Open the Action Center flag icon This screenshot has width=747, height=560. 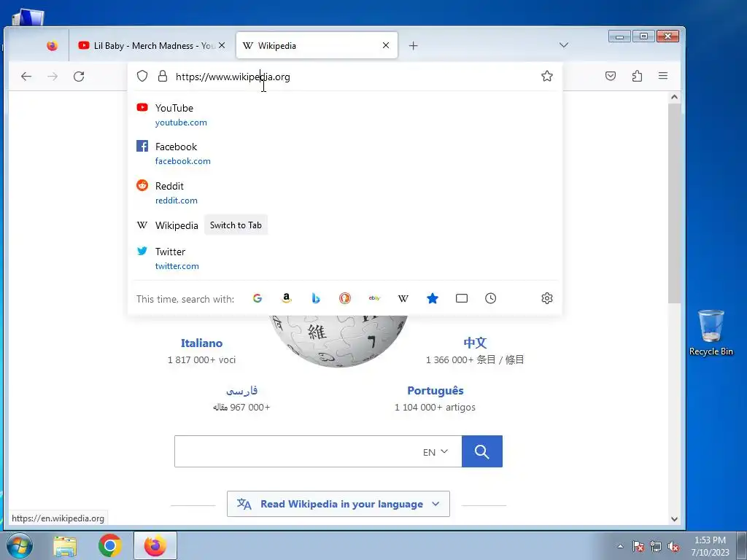[638, 546]
